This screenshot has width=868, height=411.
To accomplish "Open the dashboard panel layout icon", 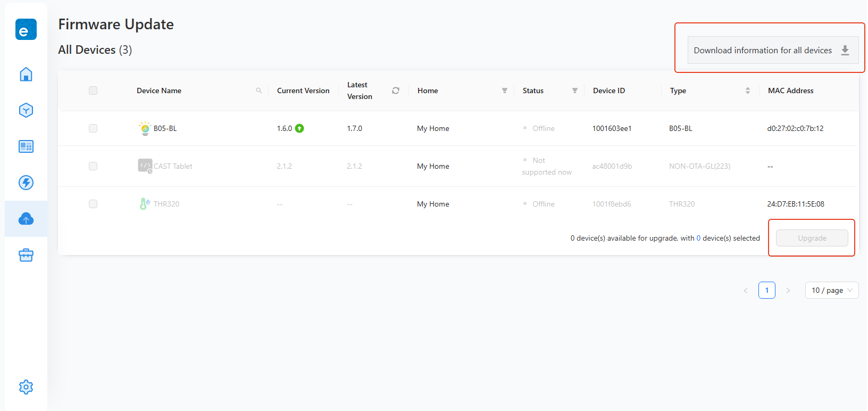I will pyautogui.click(x=26, y=146).
